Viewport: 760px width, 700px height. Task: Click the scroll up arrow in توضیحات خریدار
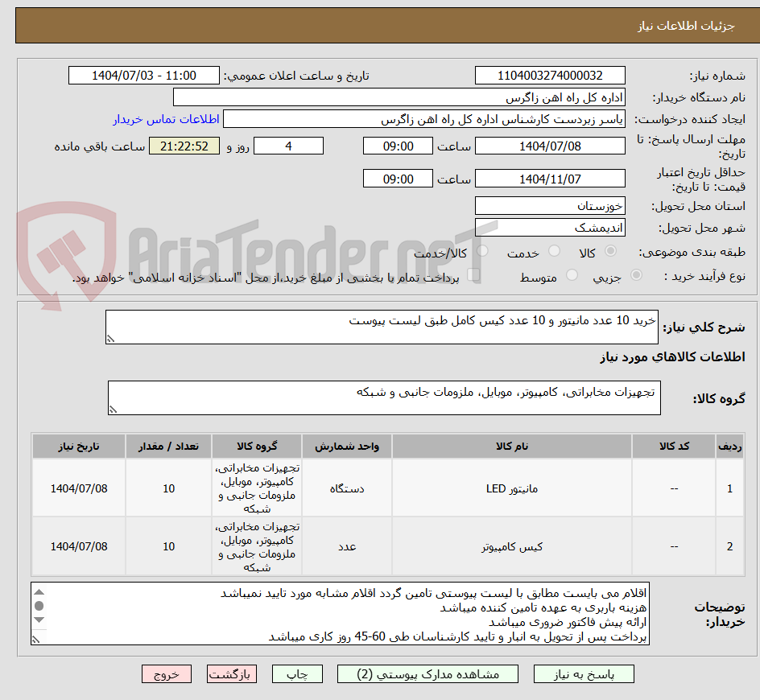(39, 592)
